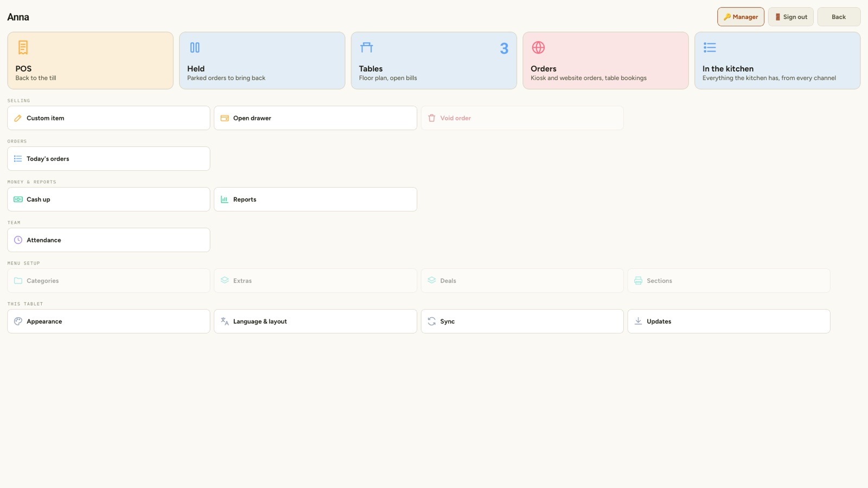Screen dimensions: 868x488
Task: Click the Orders globe icon
Action: (538, 48)
